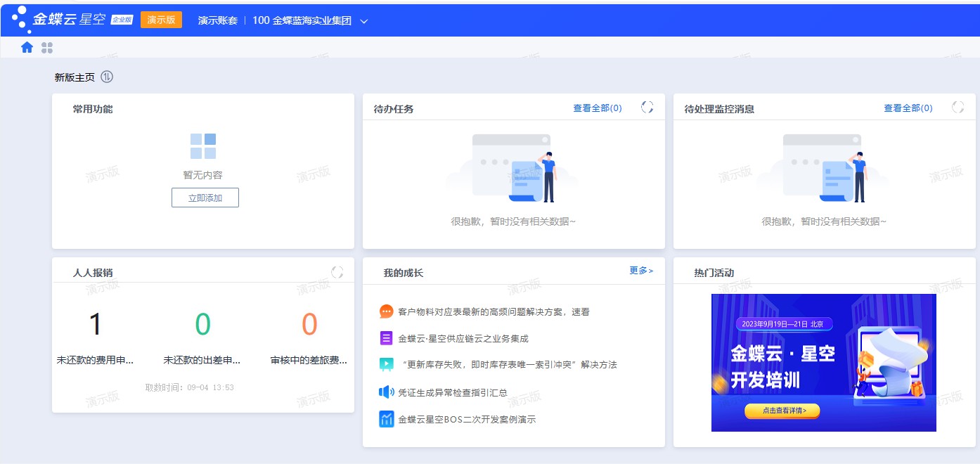The height and width of the screenshot is (464, 980).
Task: Click the 暂无内容 text
Action: pos(203,175)
